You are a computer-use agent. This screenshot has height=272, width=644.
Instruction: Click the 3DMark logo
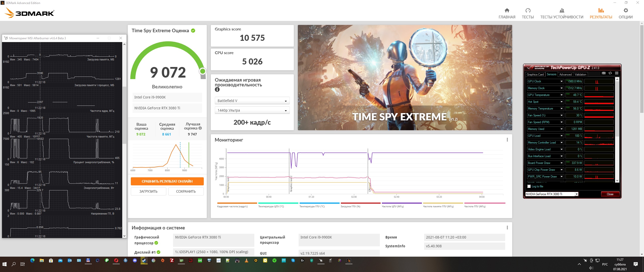click(x=30, y=13)
